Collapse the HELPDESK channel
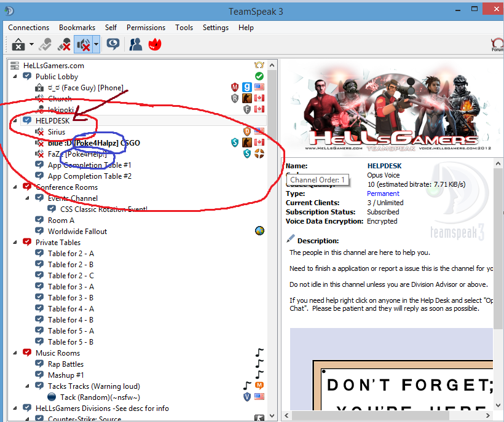Image resolution: width=504 pixels, height=422 pixels. coord(15,121)
